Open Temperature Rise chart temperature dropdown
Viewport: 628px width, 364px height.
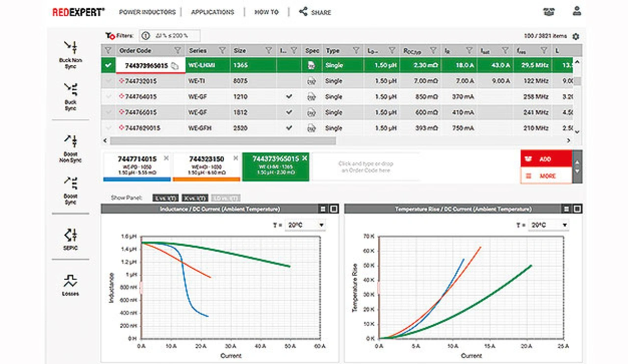pyautogui.click(x=549, y=225)
